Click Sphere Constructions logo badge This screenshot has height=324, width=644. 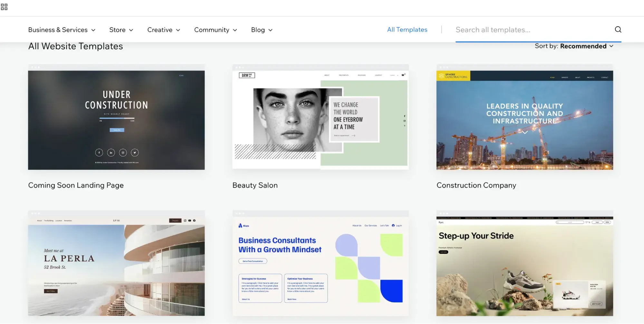tap(453, 76)
